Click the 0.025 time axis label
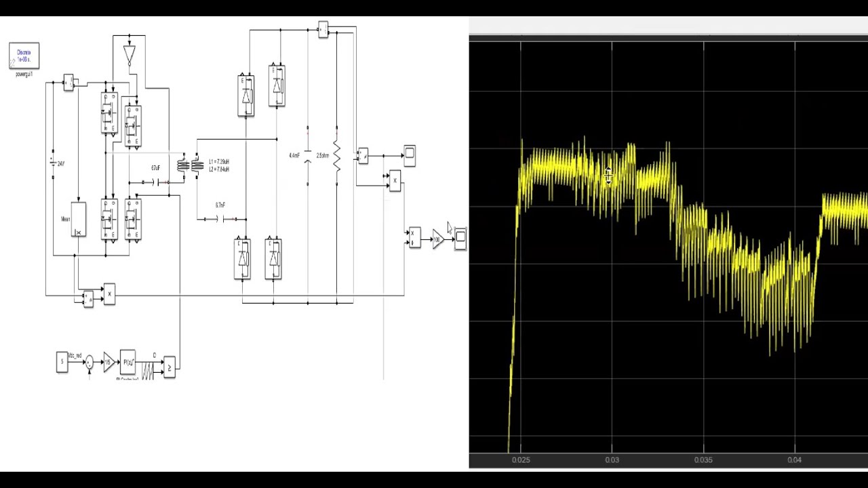 tap(521, 460)
